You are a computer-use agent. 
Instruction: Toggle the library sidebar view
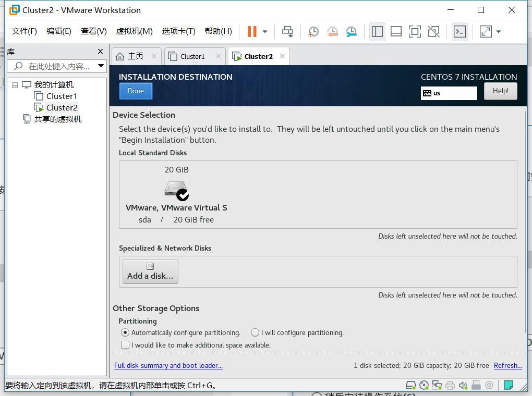pos(377,32)
